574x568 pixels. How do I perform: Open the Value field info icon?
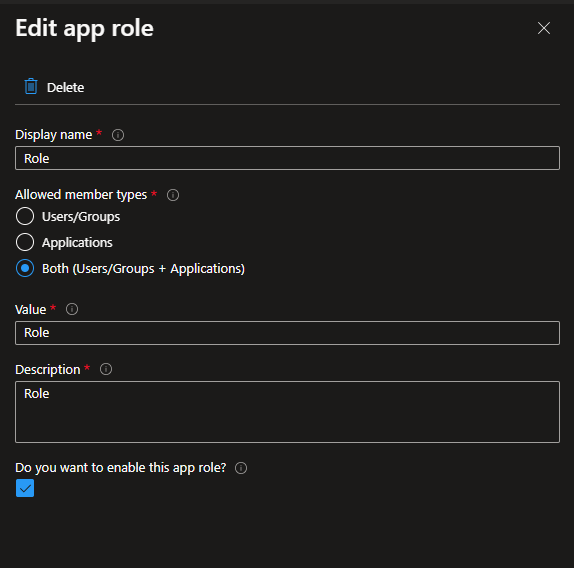click(72, 309)
